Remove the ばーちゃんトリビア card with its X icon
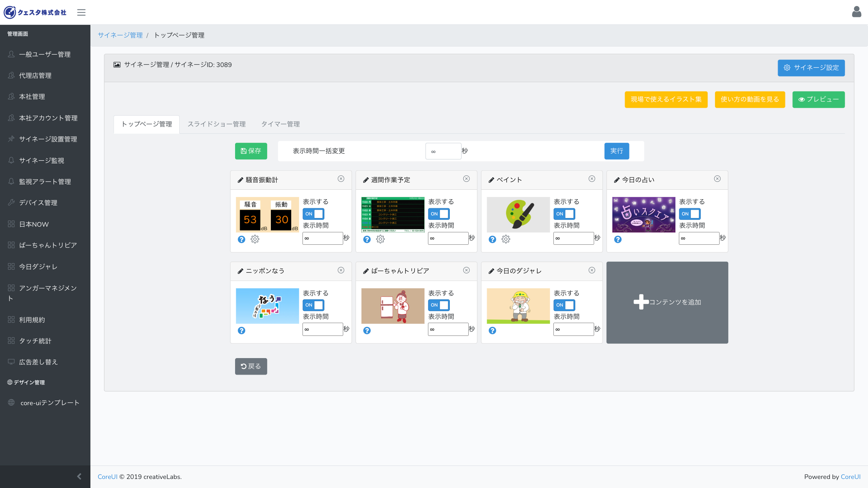This screenshot has height=488, width=868. click(466, 270)
